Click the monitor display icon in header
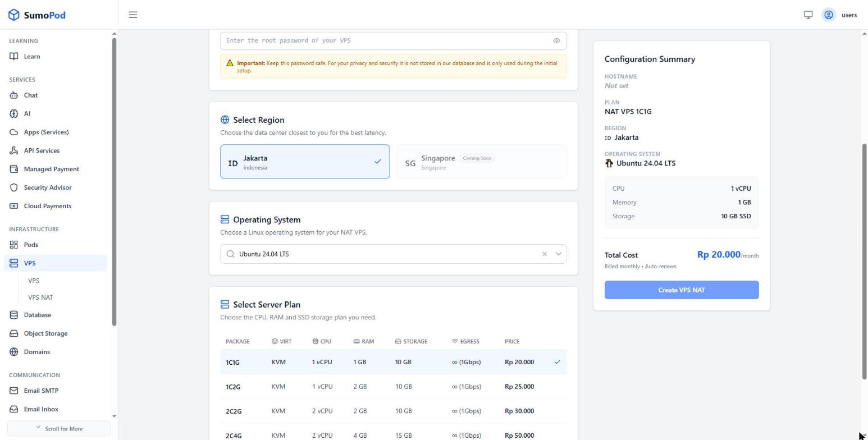The height and width of the screenshot is (440, 868). 808,15
